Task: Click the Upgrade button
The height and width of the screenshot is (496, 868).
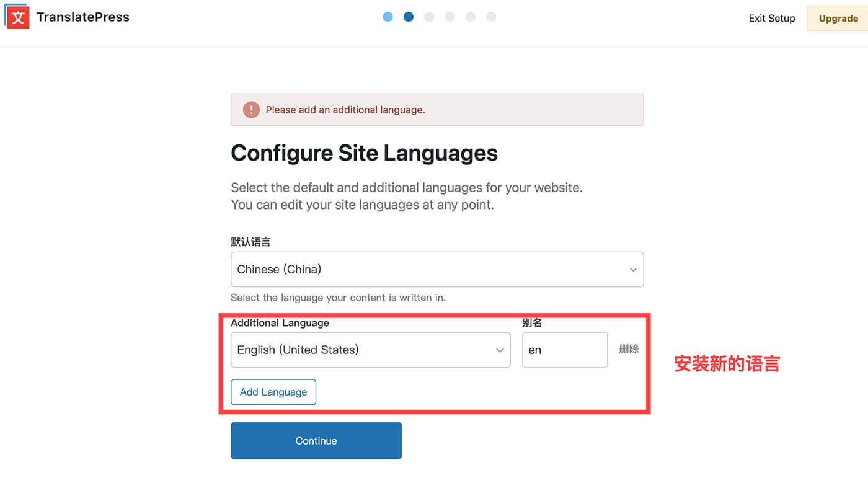Action: pyautogui.click(x=838, y=18)
